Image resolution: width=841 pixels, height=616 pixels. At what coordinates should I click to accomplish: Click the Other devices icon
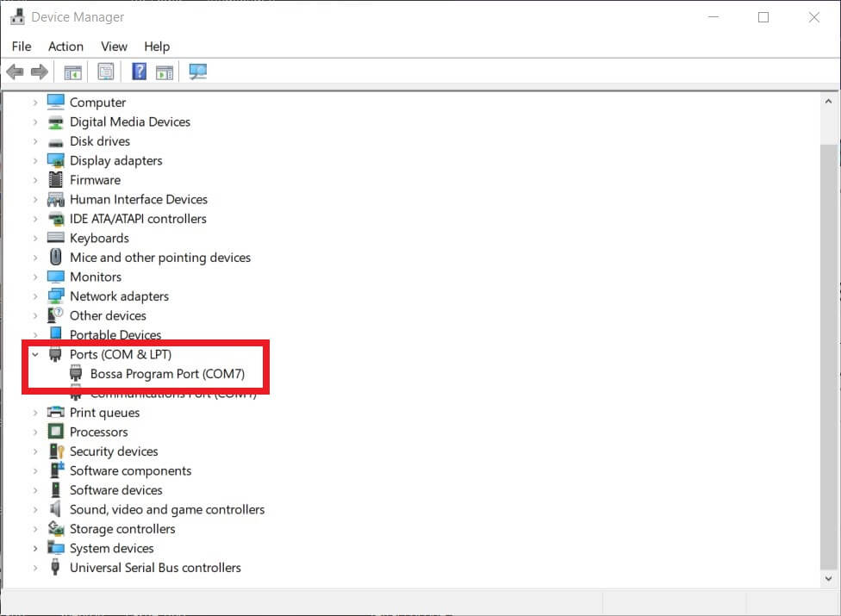(56, 315)
